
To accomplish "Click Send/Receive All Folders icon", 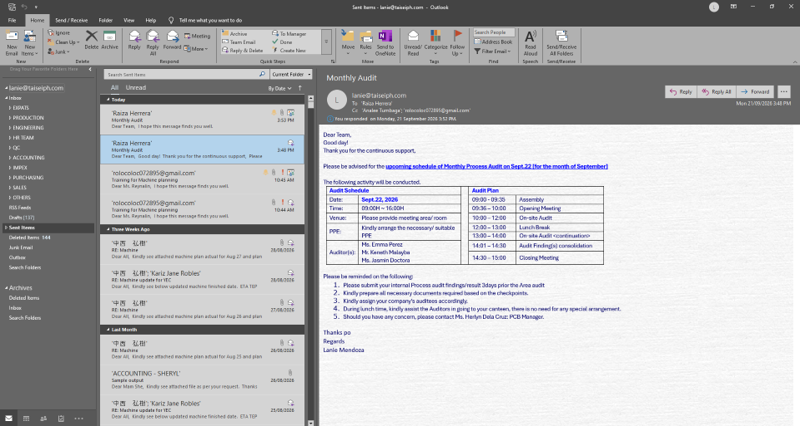I will [561, 43].
